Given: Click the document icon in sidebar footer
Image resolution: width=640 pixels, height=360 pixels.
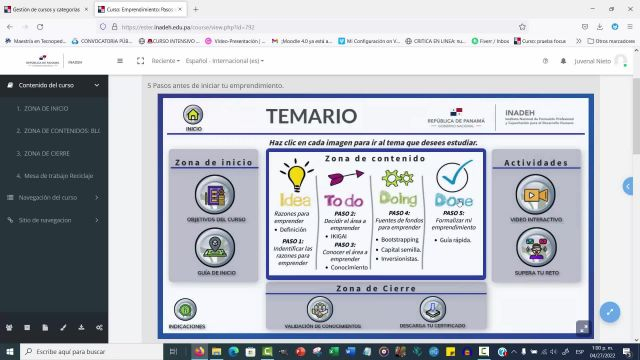Looking at the screenshot, I should pos(45,327).
